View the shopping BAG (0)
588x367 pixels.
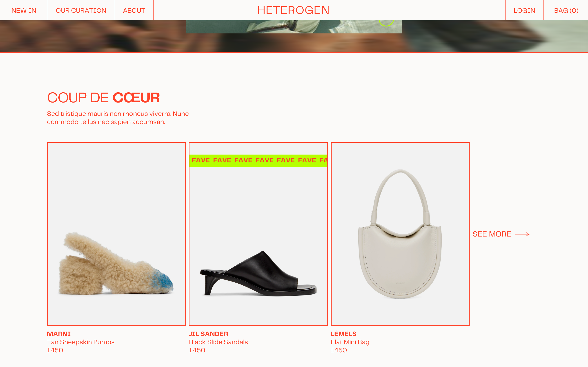[566, 10]
